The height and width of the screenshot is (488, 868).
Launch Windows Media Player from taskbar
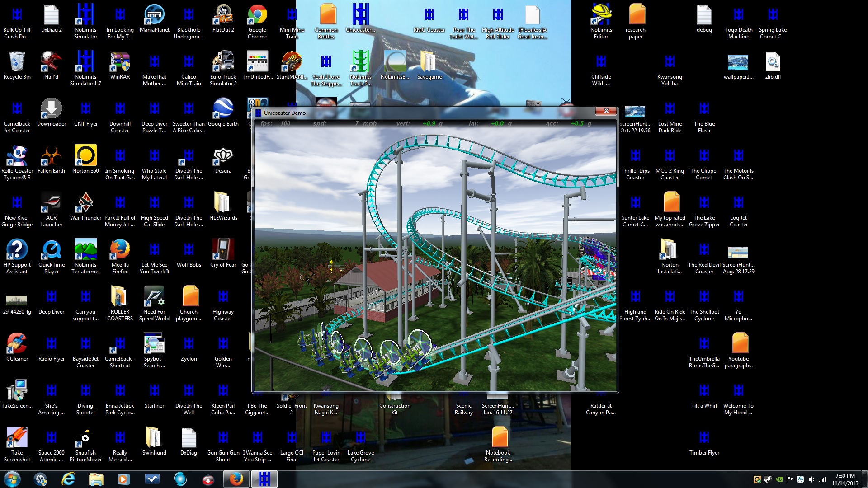point(124,479)
